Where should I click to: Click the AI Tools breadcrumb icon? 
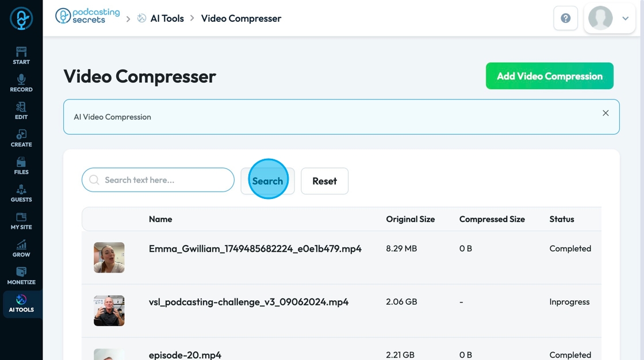(141, 18)
